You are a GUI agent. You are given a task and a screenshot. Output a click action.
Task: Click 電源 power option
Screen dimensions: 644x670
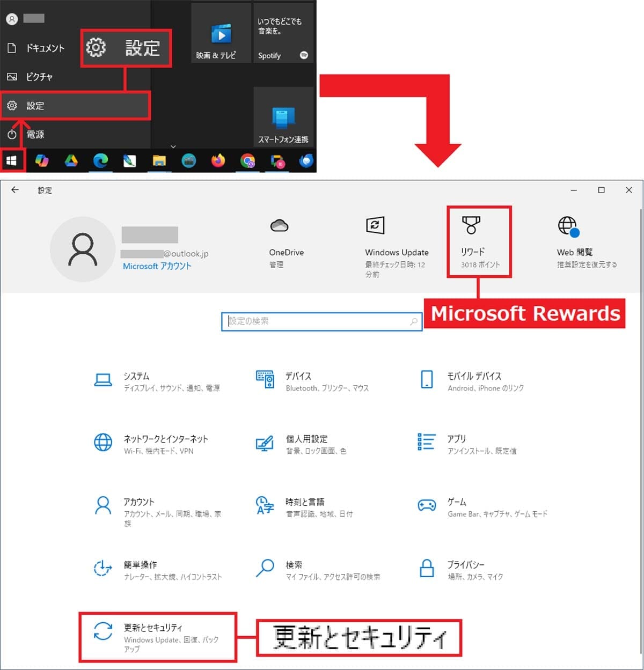pyautogui.click(x=75, y=134)
